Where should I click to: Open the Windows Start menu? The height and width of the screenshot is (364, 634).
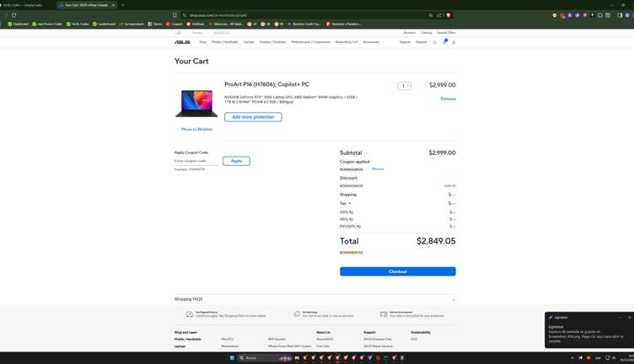point(232,358)
